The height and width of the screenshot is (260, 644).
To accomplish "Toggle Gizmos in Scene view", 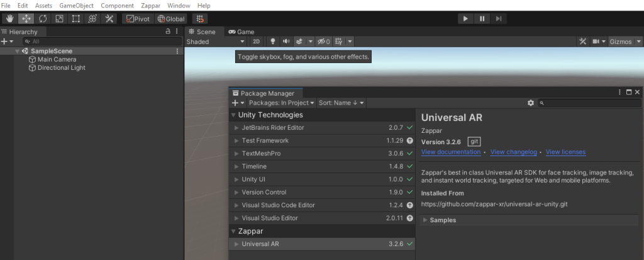I will [621, 42].
